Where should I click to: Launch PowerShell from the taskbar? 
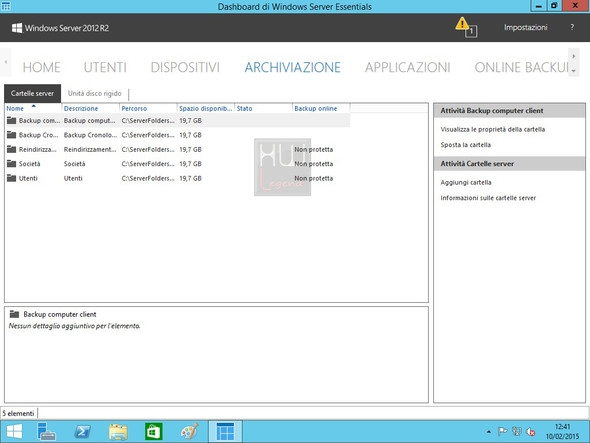pos(82,431)
